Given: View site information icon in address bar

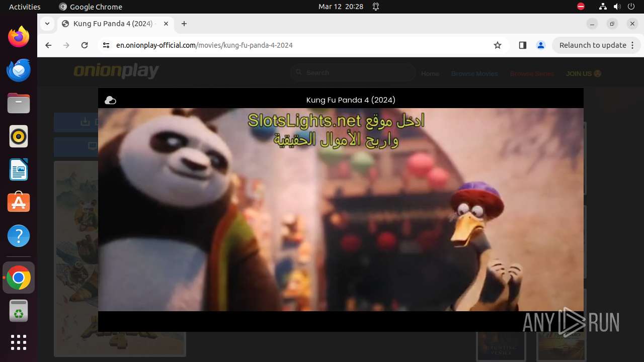Looking at the screenshot, I should click(106, 45).
